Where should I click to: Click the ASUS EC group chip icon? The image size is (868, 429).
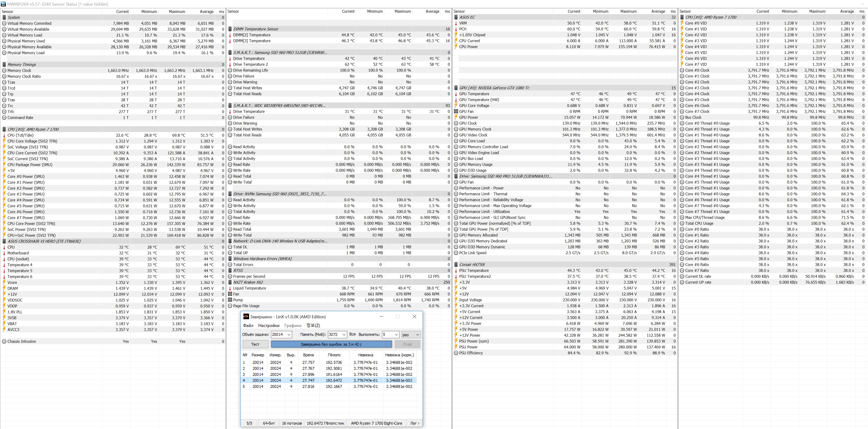[456, 17]
